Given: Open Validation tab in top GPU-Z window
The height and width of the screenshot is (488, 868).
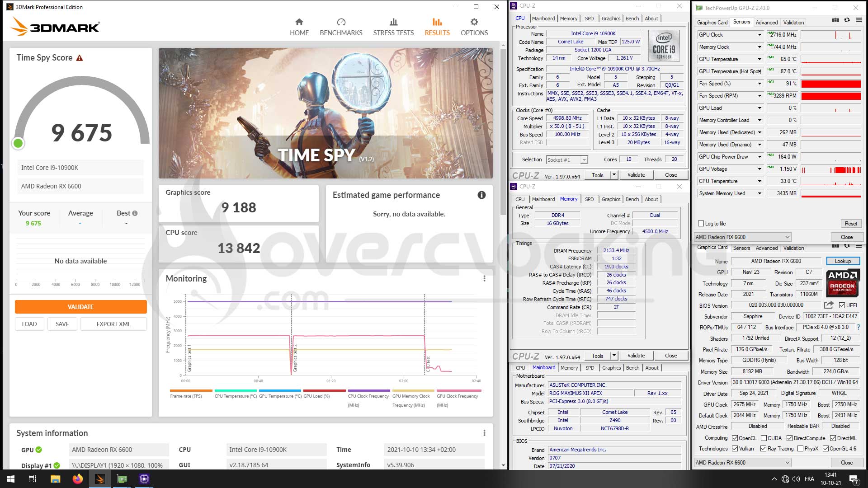Looking at the screenshot, I should 794,23.
